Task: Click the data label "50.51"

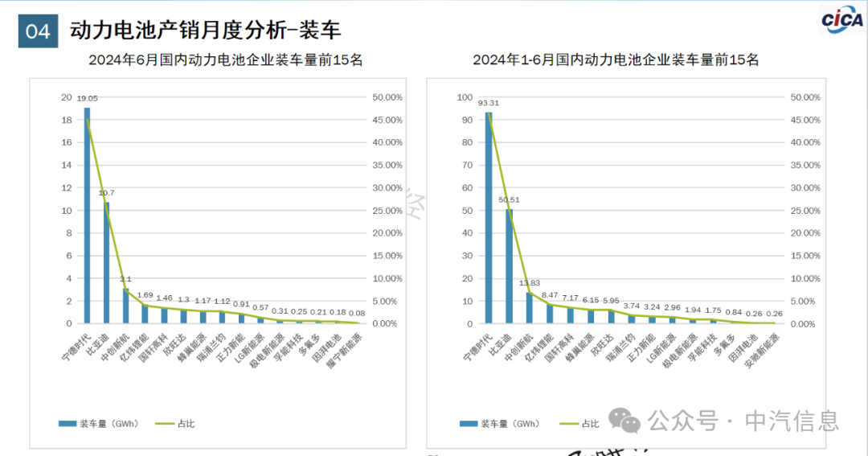Action: tap(510, 200)
